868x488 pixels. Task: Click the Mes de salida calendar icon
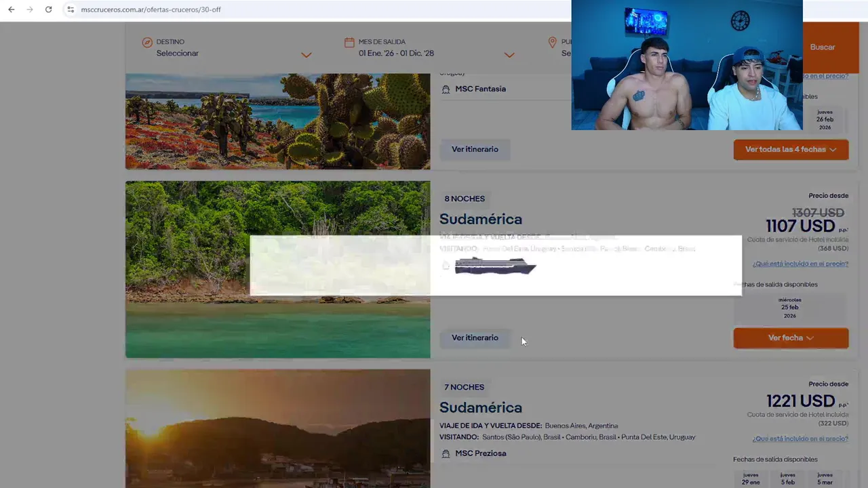[x=349, y=43]
